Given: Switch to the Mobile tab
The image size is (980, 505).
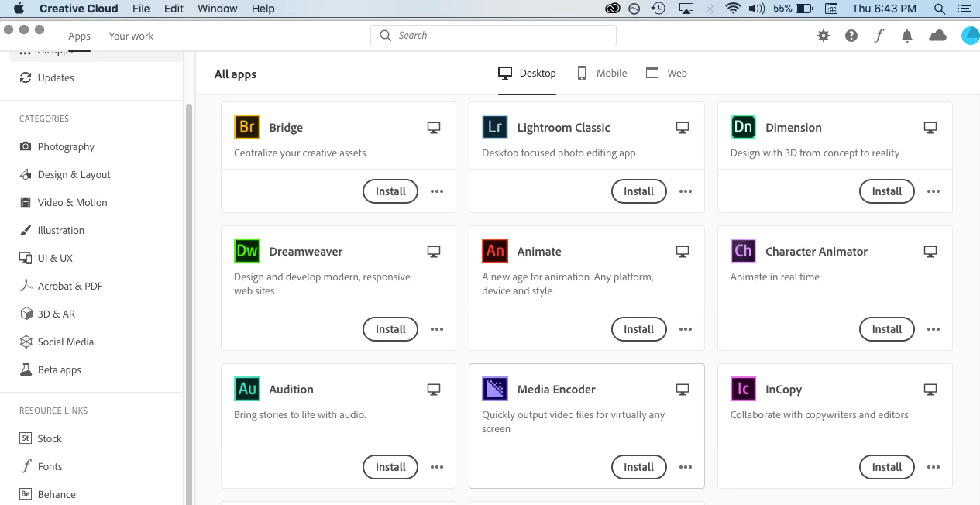Looking at the screenshot, I should tap(602, 73).
